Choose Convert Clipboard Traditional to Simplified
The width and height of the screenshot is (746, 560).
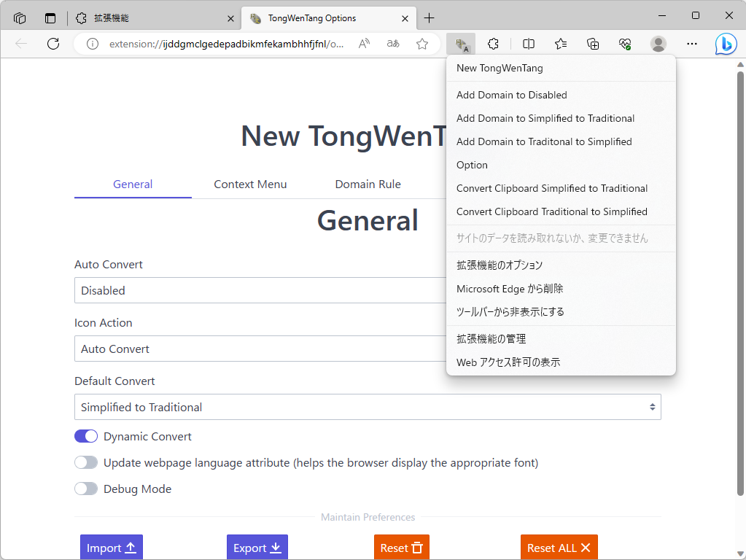561,211
